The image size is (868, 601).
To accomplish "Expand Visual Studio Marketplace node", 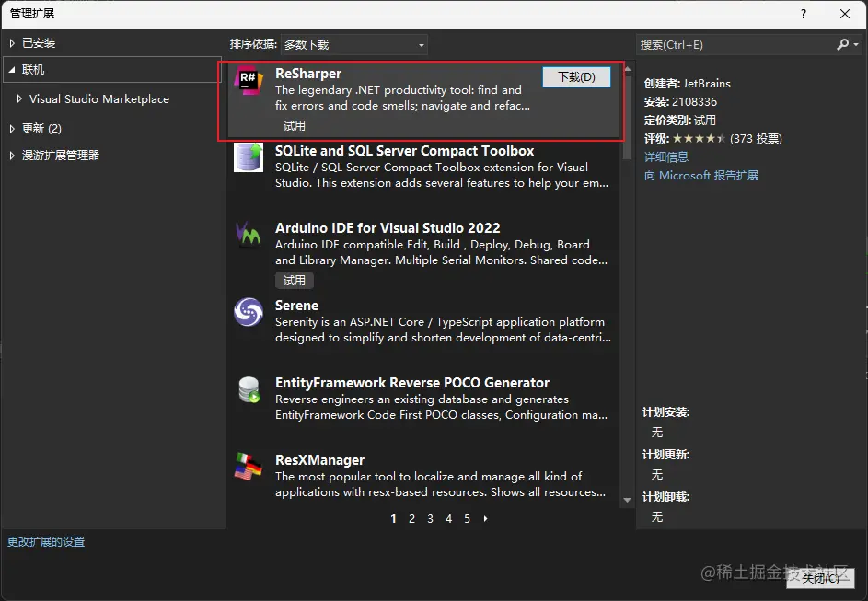I will coord(19,98).
